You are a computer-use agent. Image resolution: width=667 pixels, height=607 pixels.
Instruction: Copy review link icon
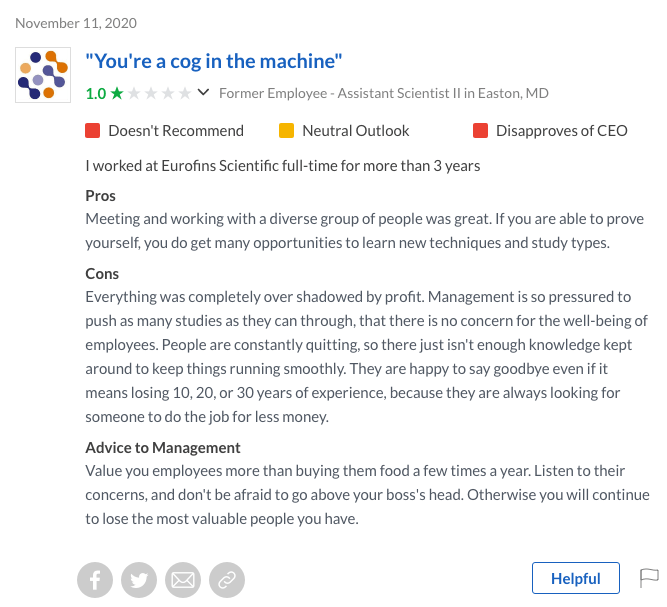(227, 579)
